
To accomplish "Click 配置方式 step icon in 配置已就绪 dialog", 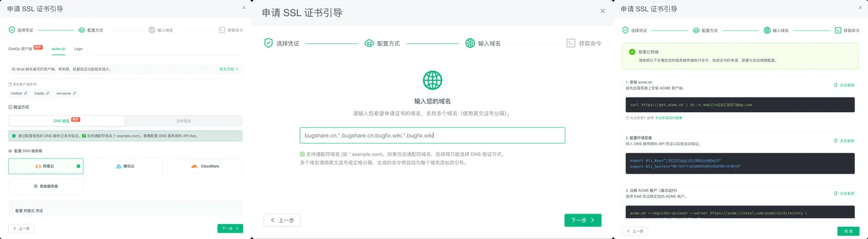I will [x=696, y=30].
